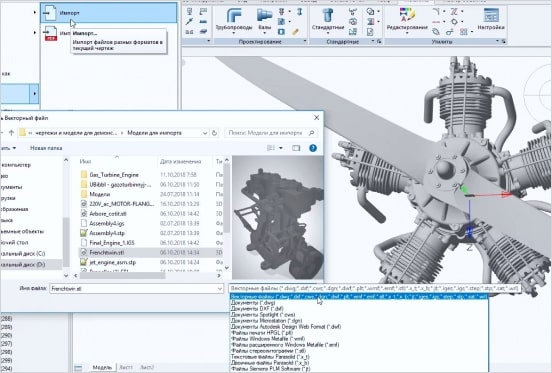Switch to the Лист1 layout tab
552x373 pixels.
pyautogui.click(x=126, y=367)
